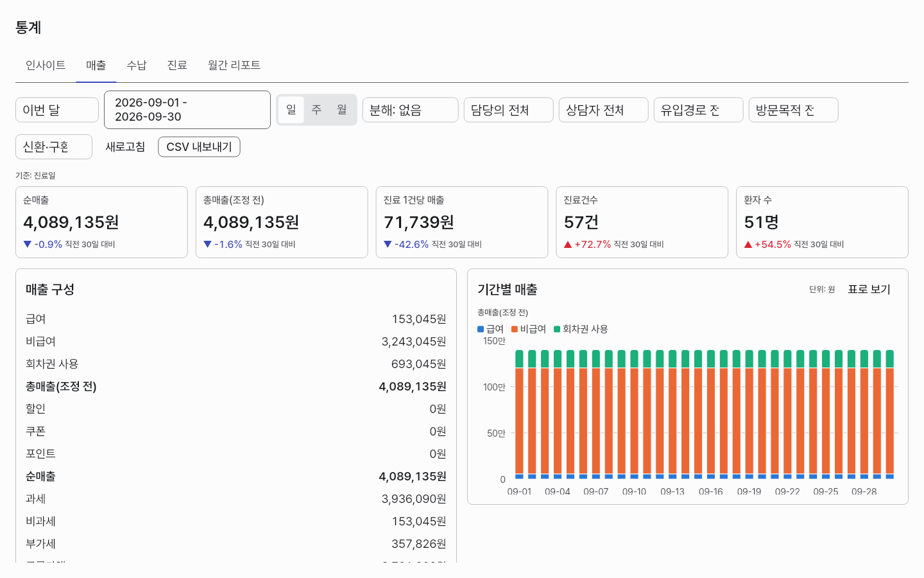Click the 포인트 row label

click(40, 454)
